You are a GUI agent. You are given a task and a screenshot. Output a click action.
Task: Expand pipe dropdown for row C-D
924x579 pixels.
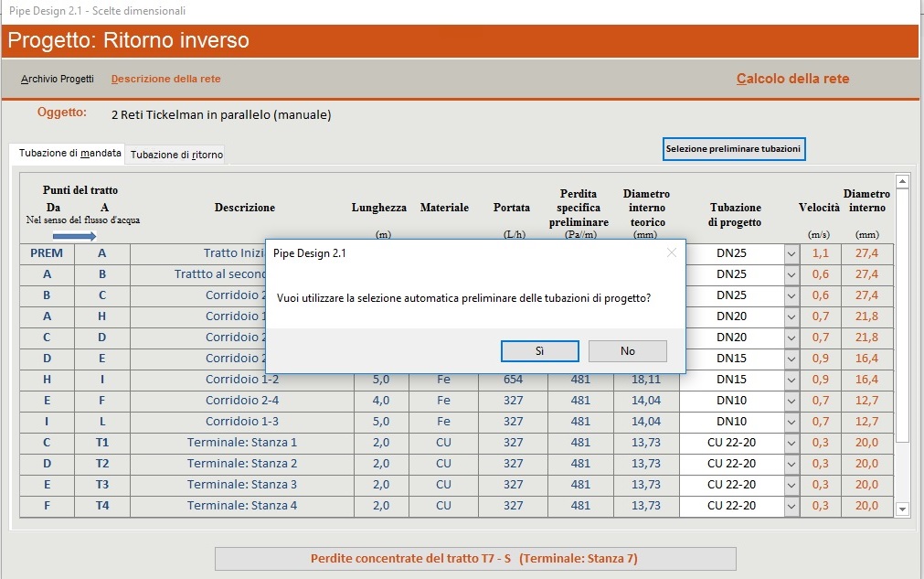tap(791, 338)
